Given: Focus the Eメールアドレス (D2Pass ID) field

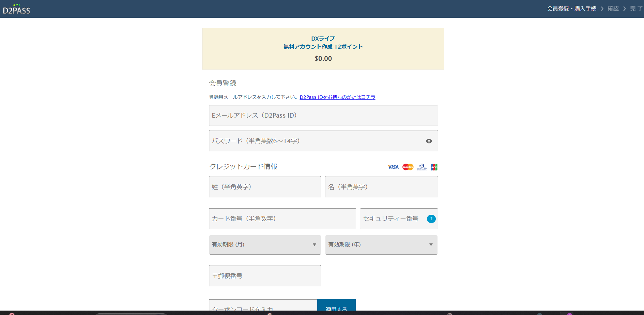Looking at the screenshot, I should click(323, 116).
